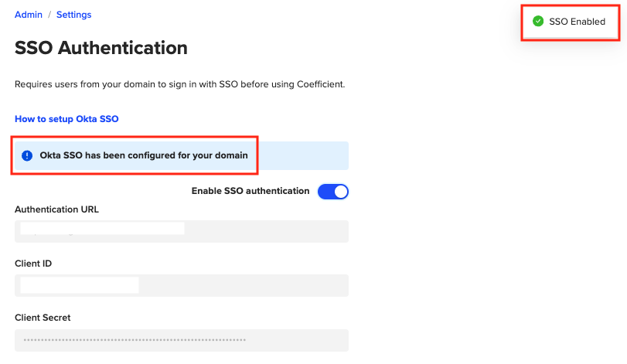The height and width of the screenshot is (364, 627).
Task: Click the description text about signing in with SSO
Action: click(179, 83)
